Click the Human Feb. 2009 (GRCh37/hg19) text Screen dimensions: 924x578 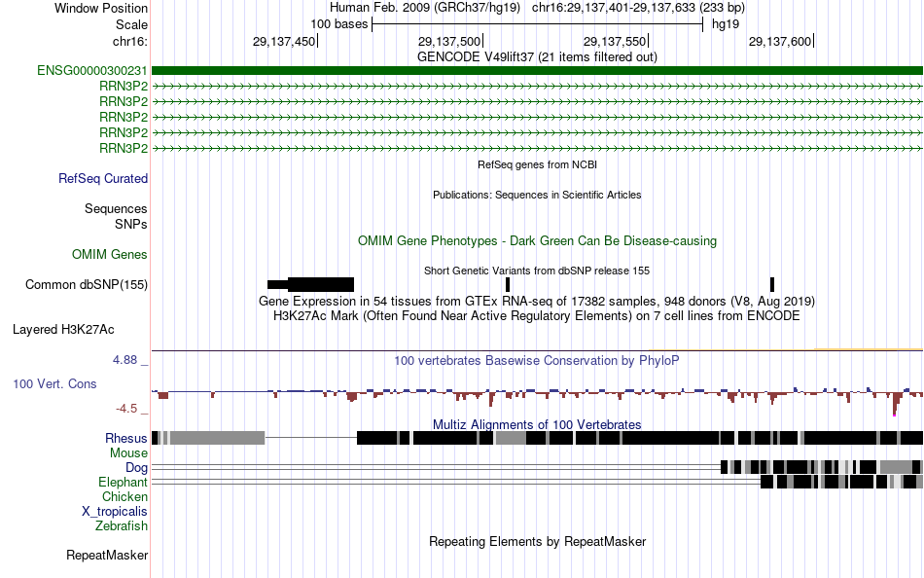425,8
